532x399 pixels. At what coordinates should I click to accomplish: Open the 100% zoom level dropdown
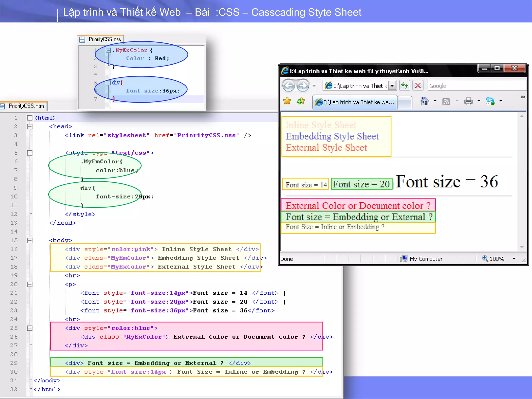(x=514, y=259)
